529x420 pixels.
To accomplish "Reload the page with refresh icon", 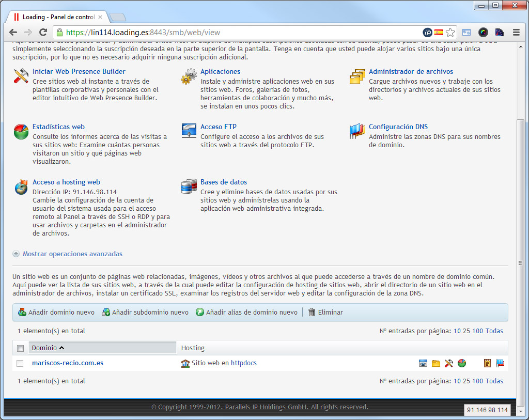I will click(x=43, y=33).
